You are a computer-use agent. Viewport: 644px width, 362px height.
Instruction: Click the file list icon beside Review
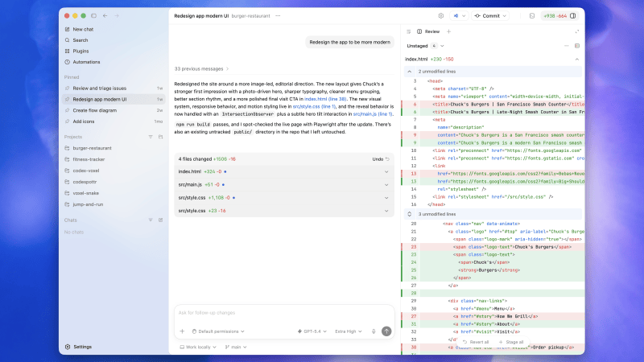point(409,31)
